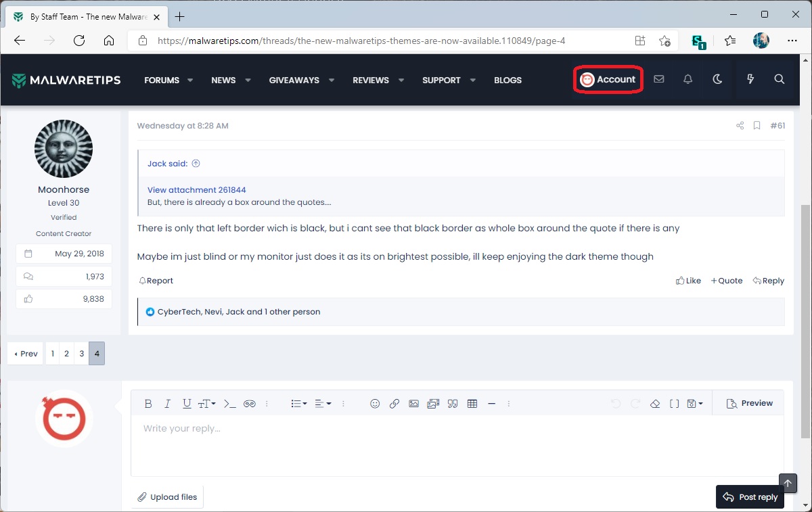Open the smilies emoji picker
Screen dimensions: 812x512
point(375,404)
